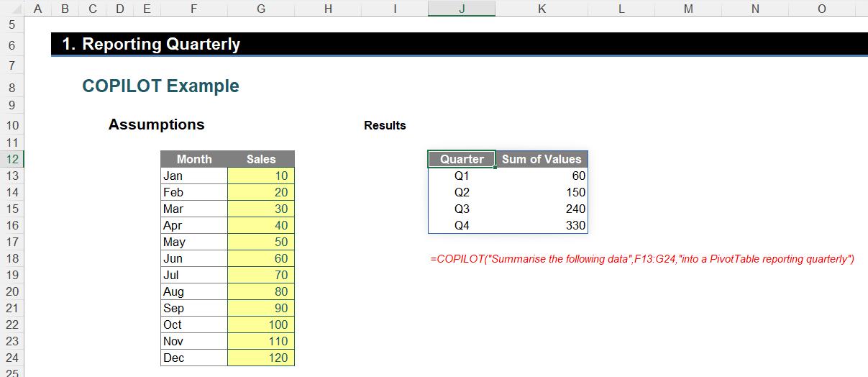Click the 'Assumptions' label
Viewport: 868px width, 377px height.
[156, 124]
